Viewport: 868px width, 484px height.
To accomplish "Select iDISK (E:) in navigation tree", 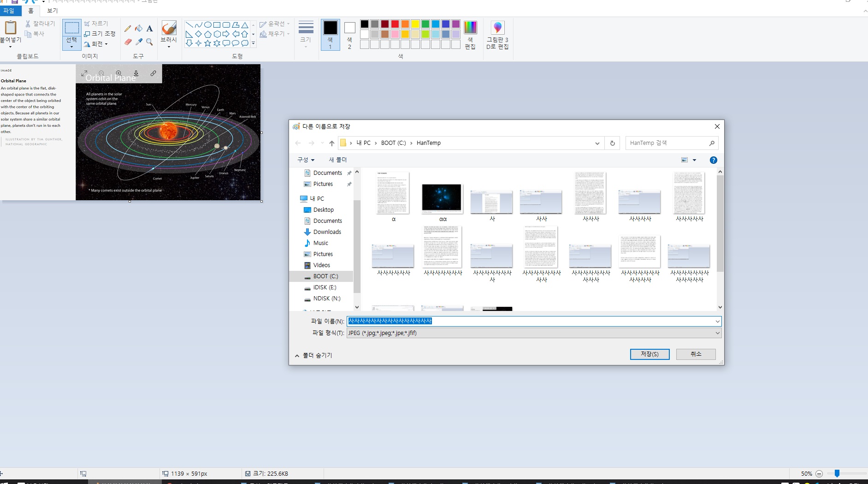I will tap(325, 287).
